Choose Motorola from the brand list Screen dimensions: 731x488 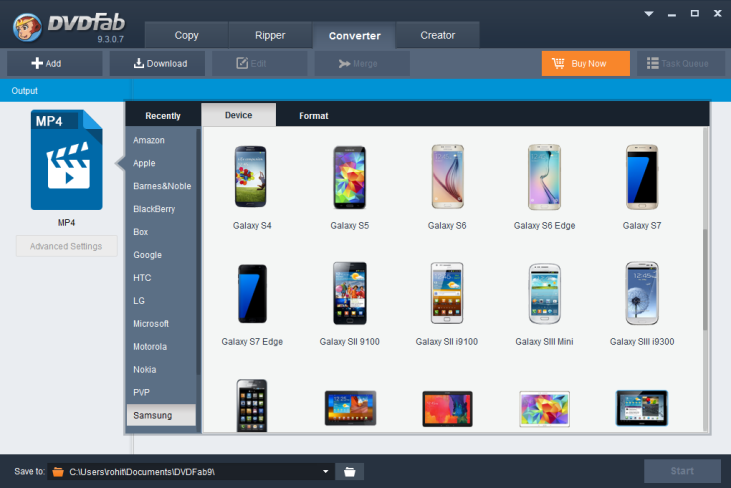[x=150, y=346]
